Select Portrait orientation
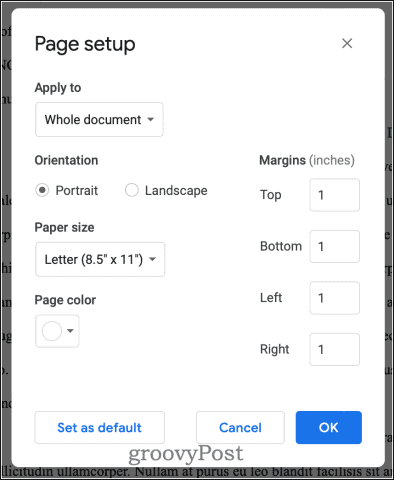The image size is (394, 480). tap(42, 190)
